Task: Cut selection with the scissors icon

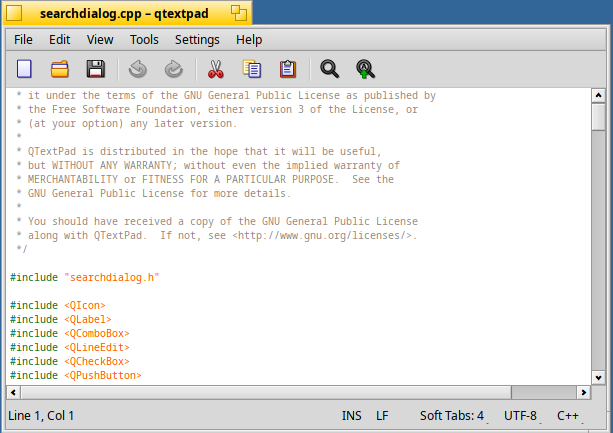Action: (x=215, y=69)
